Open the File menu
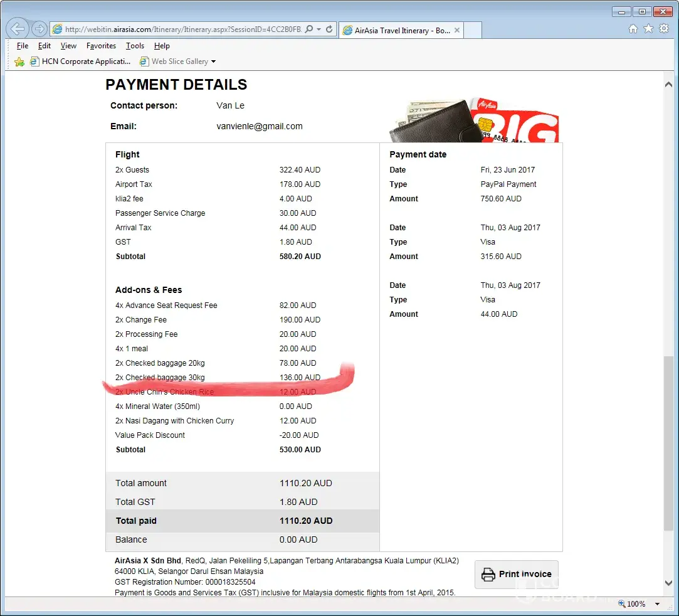679x616 pixels. 23,46
